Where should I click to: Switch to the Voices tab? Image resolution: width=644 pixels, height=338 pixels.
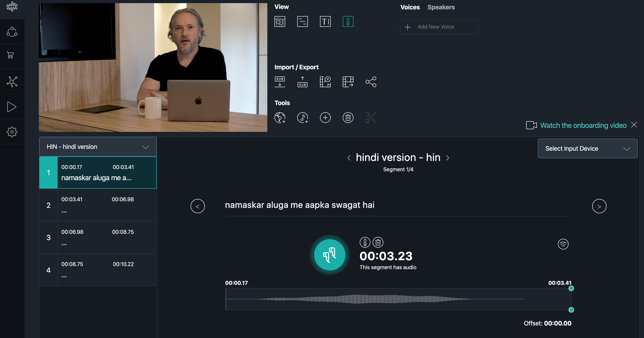(410, 7)
